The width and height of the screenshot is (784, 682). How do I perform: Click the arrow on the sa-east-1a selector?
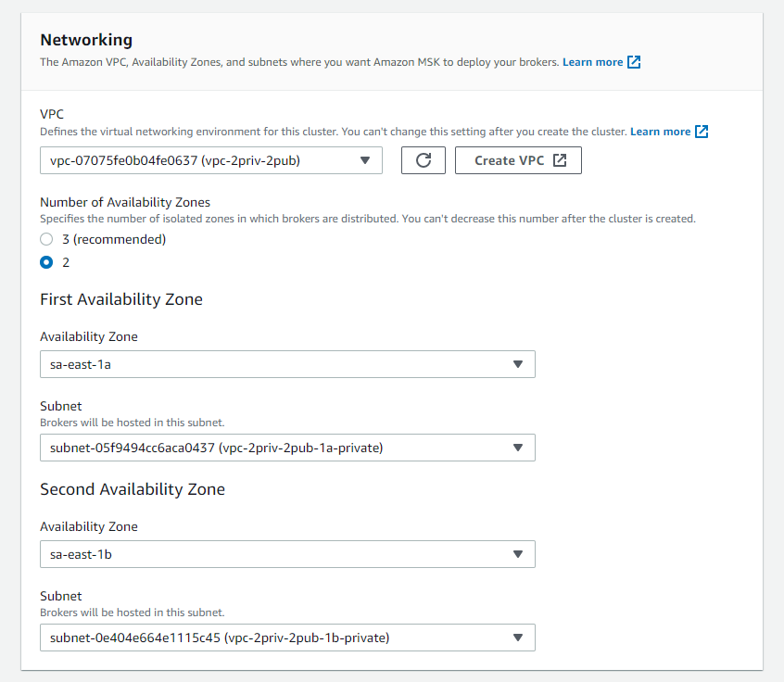coord(518,364)
